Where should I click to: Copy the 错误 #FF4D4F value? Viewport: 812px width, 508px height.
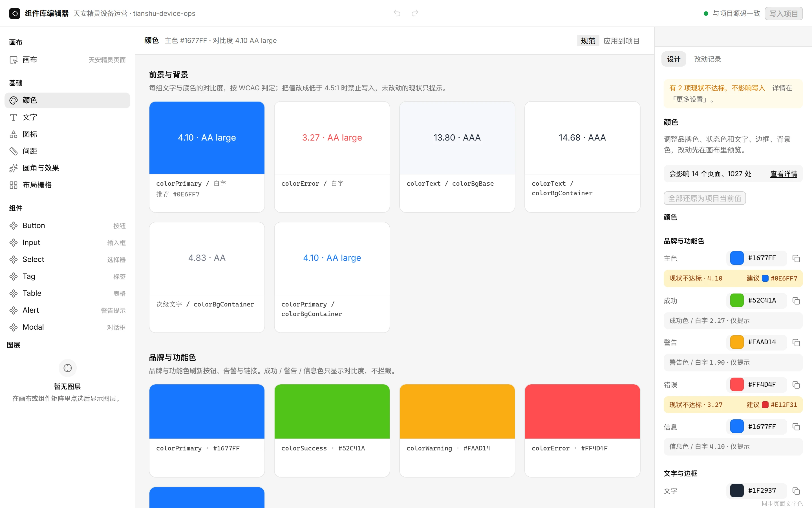(796, 385)
